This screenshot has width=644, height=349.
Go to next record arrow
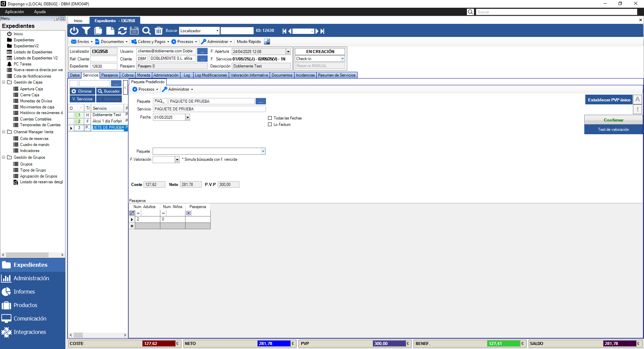tap(317, 31)
